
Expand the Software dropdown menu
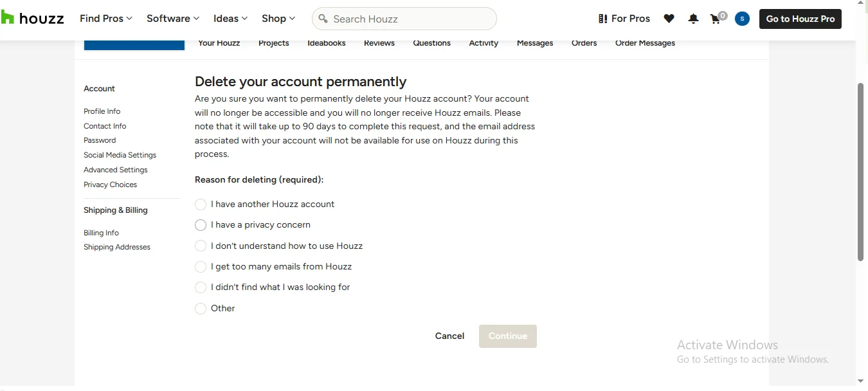(x=173, y=19)
